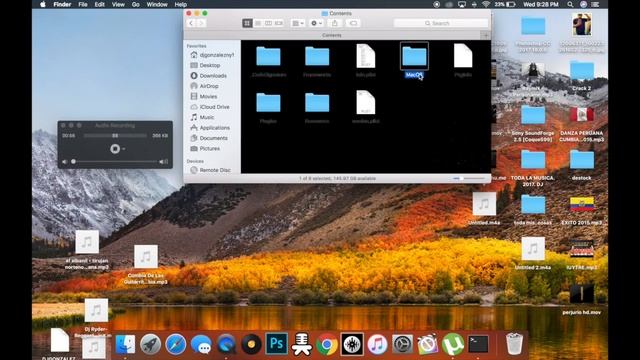Image resolution: width=640 pixels, height=360 pixels.
Task: Open Spotlight search in menu bar
Action: pos(570,4)
